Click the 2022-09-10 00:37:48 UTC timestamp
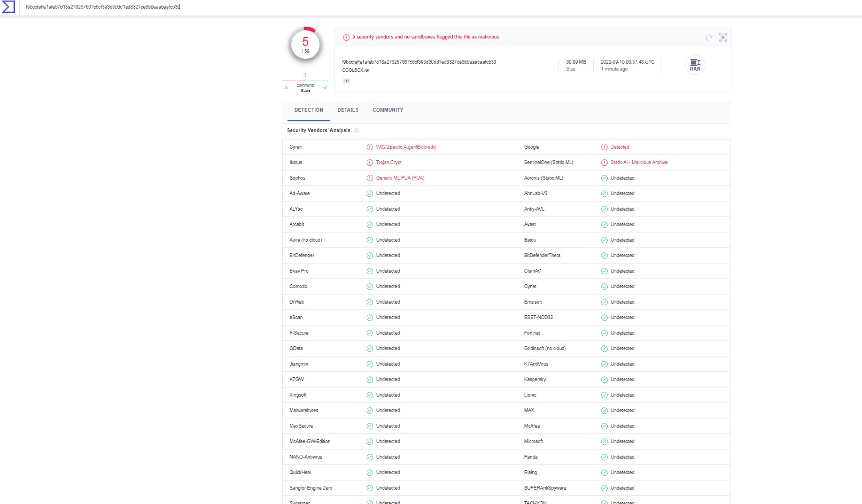This screenshot has height=504, width=862. pyautogui.click(x=627, y=62)
